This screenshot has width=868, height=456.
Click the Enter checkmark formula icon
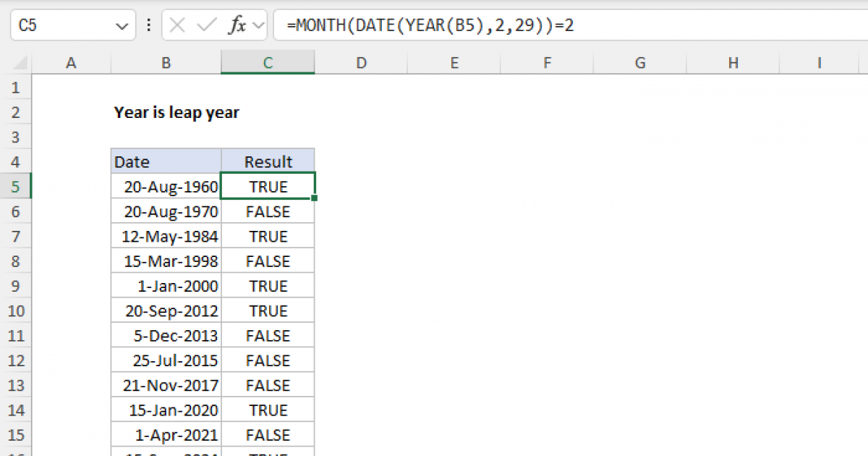(x=207, y=26)
